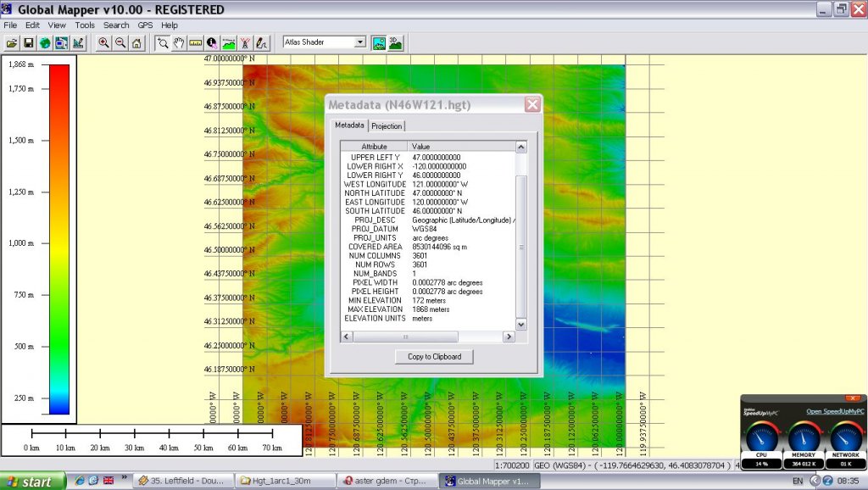868x490 pixels.
Task: Select the Measure ruler tool
Action: click(195, 42)
